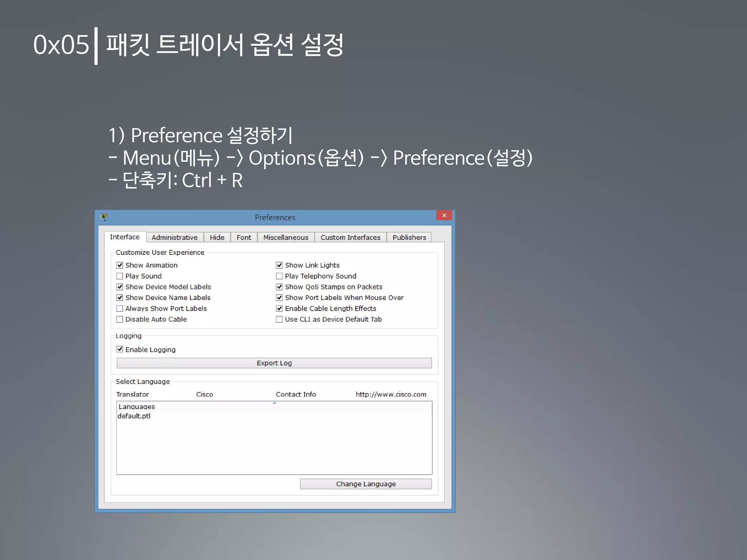Click the Languages column header
The height and width of the screenshot is (560, 747).
point(274,407)
